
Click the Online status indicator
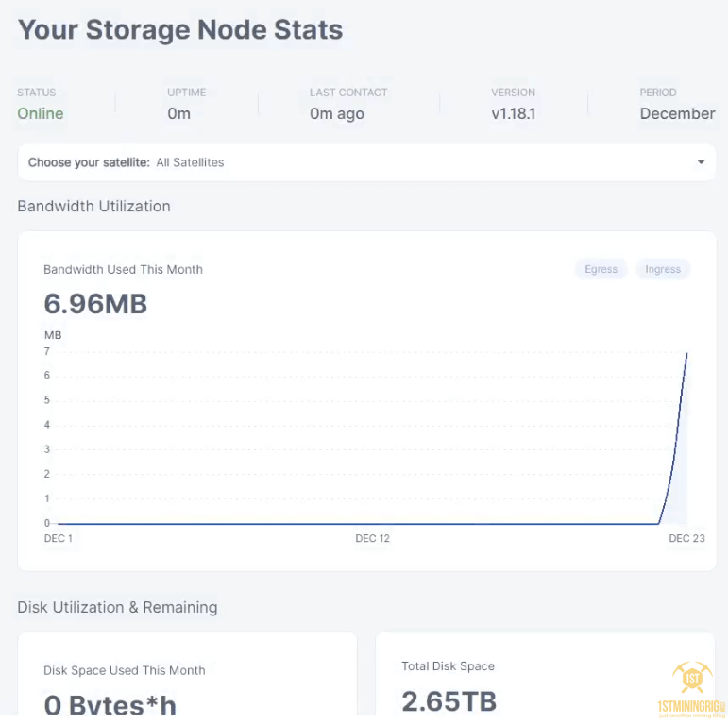[41, 113]
